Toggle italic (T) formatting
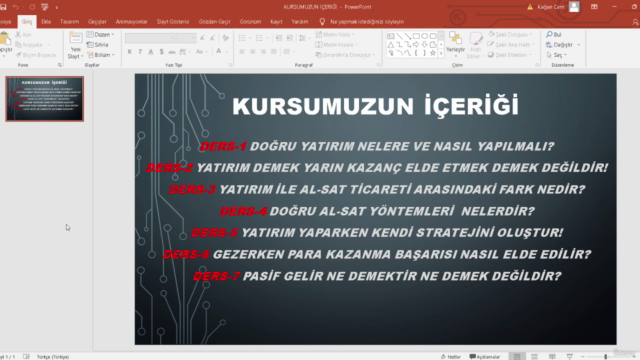 tap(140, 51)
